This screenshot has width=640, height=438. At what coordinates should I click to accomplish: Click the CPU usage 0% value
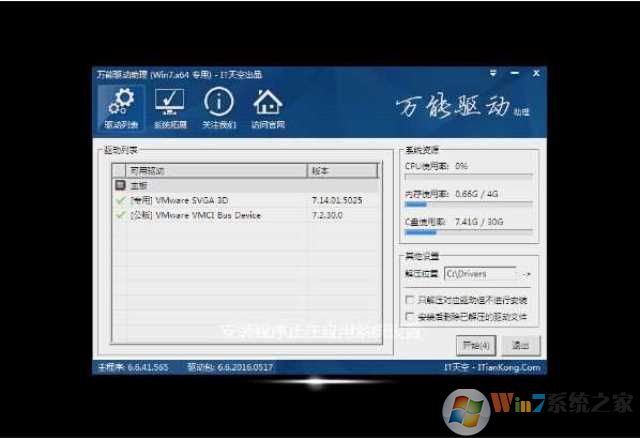[x=461, y=166]
